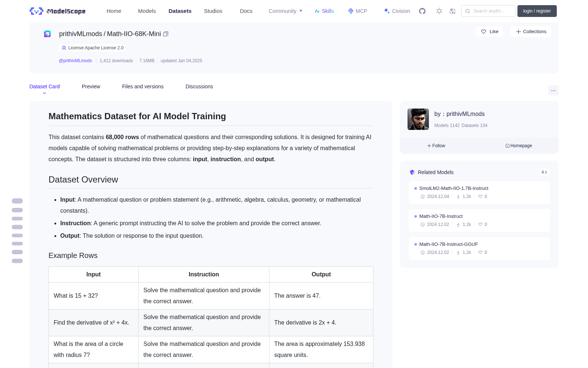Toggle the light/dark theme sun icon
Viewport: 588px width, 368px height.
tap(439, 11)
